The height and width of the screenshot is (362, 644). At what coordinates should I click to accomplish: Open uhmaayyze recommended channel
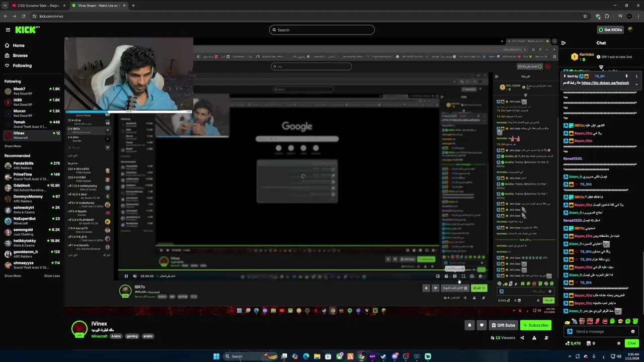(32, 264)
